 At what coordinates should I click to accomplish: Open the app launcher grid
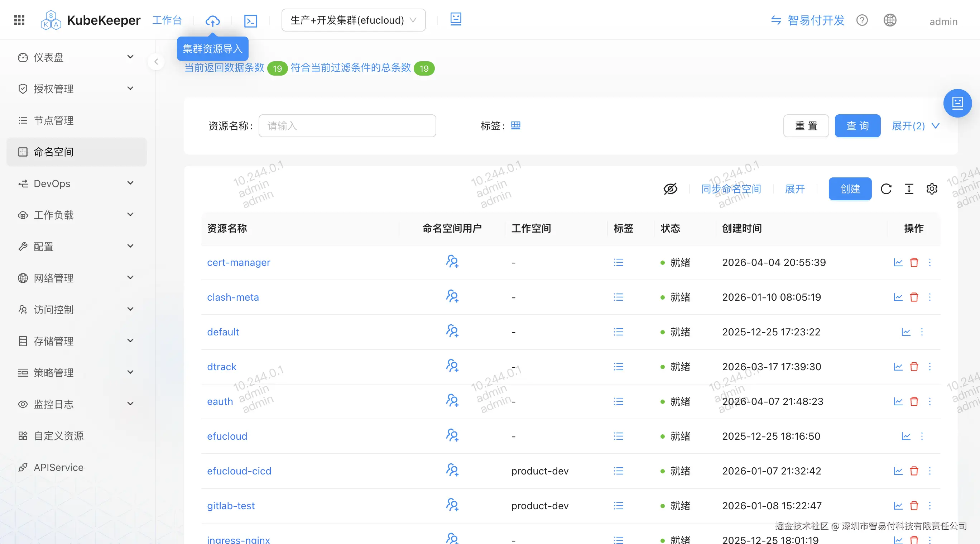click(19, 20)
